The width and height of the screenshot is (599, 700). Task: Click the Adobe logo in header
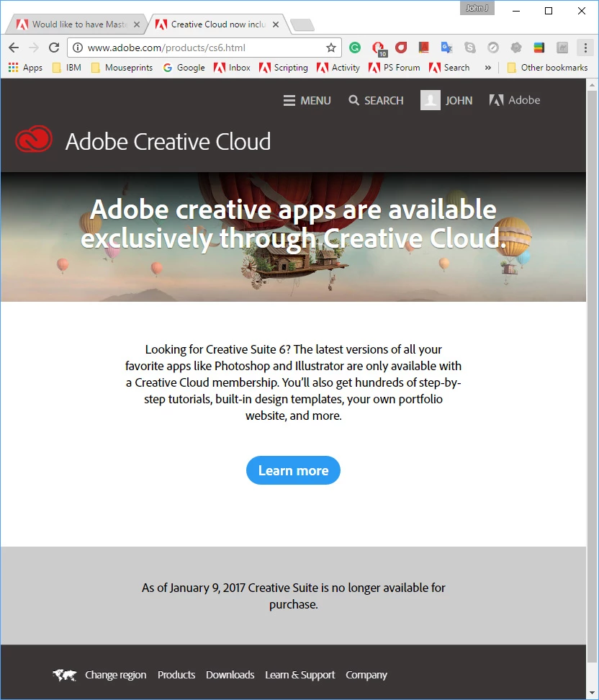(515, 100)
